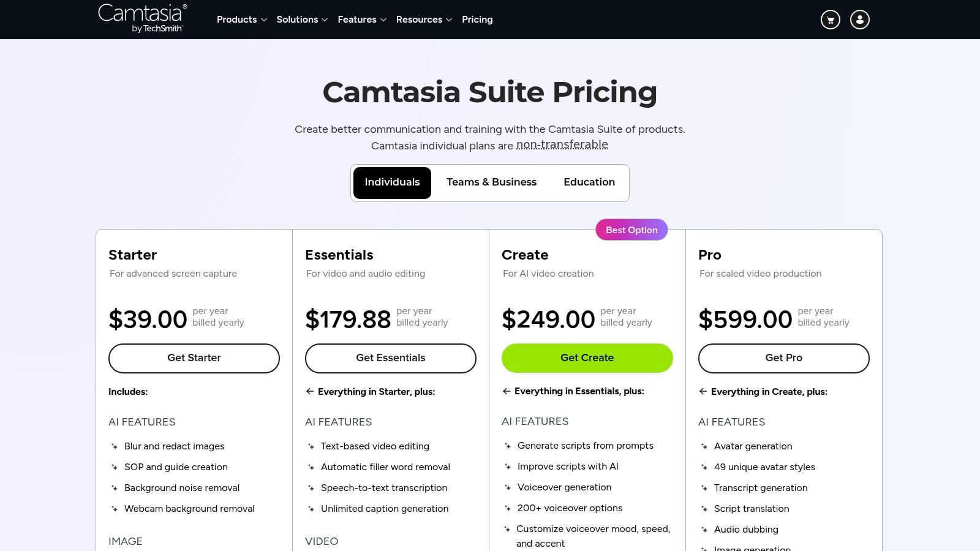The width and height of the screenshot is (980, 551).
Task: Click '200+ voiceover options' text
Action: [x=570, y=508]
